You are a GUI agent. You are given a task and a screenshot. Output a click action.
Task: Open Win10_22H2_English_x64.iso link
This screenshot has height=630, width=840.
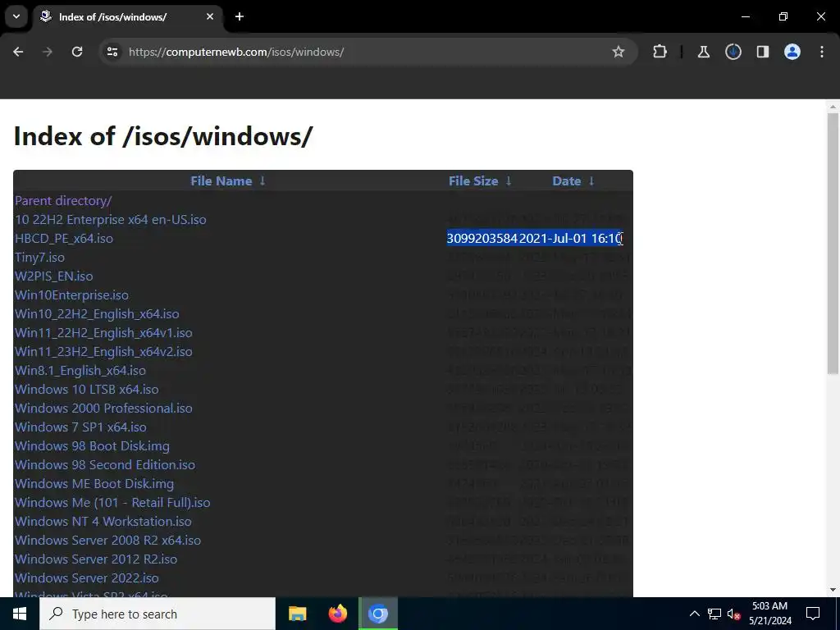[97, 314]
